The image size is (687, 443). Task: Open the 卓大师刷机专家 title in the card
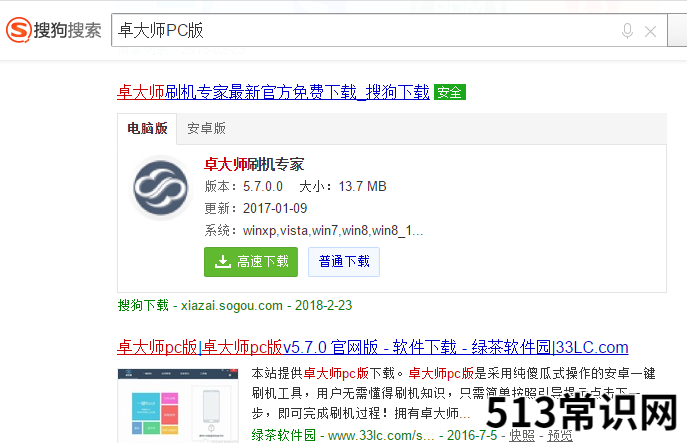click(254, 164)
